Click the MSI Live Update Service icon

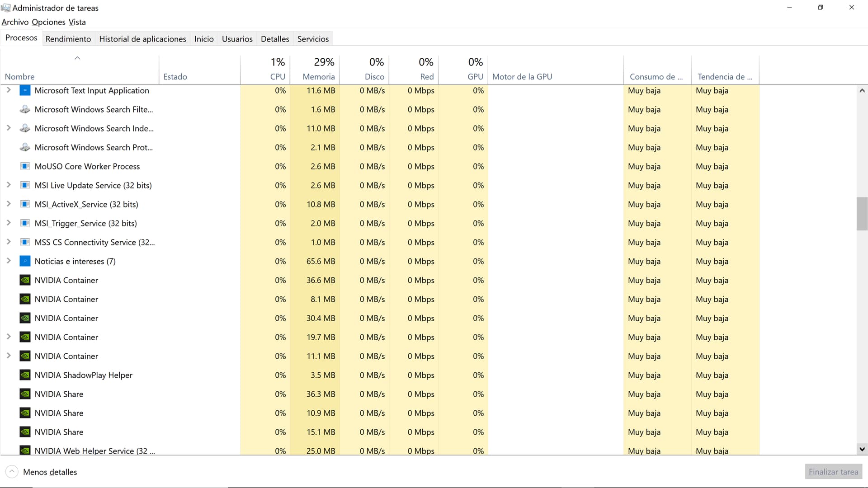click(25, 185)
